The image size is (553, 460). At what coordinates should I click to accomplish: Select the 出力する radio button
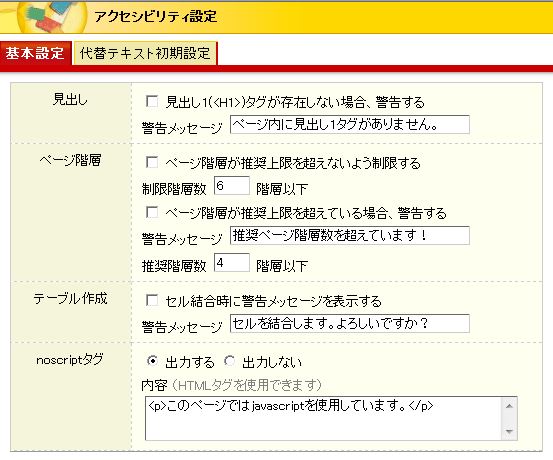(152, 361)
